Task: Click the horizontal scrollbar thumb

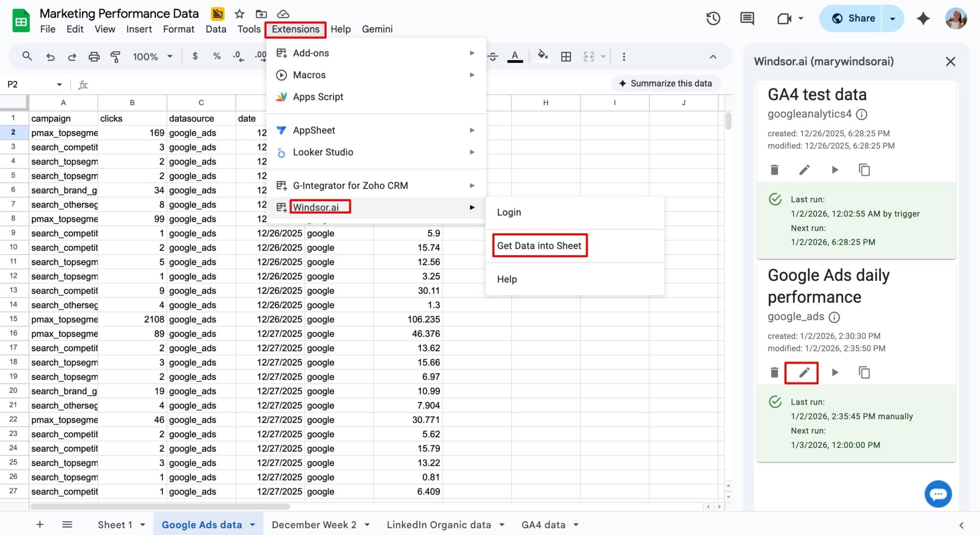Action: click(x=160, y=506)
